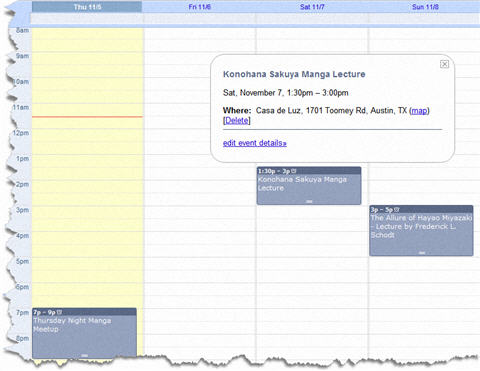The width and height of the screenshot is (480, 371).
Task: Click the reminder icon on 3p – 5p event
Action: [x=396, y=210]
